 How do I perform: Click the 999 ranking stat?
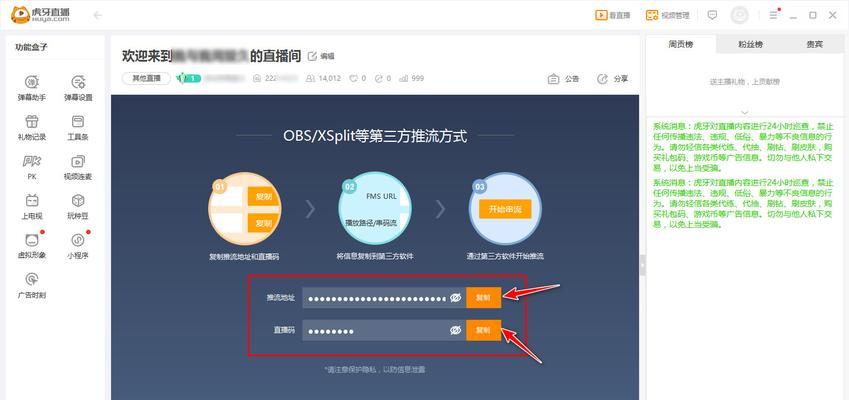pyautogui.click(x=412, y=78)
